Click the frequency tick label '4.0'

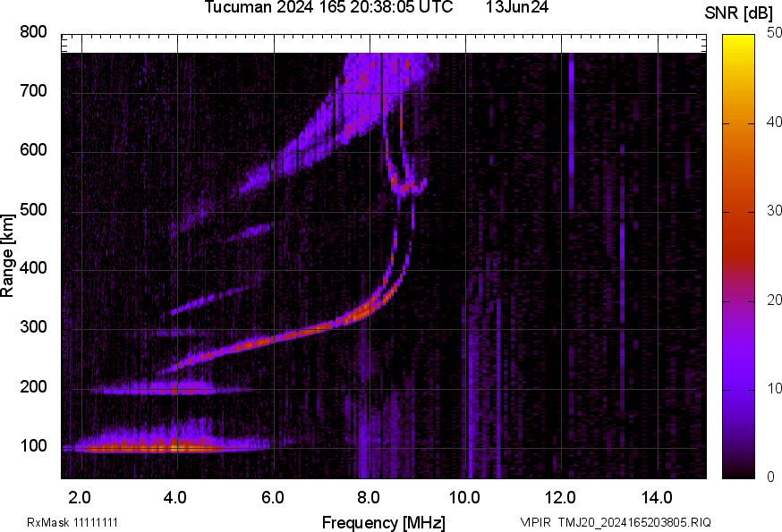click(175, 497)
